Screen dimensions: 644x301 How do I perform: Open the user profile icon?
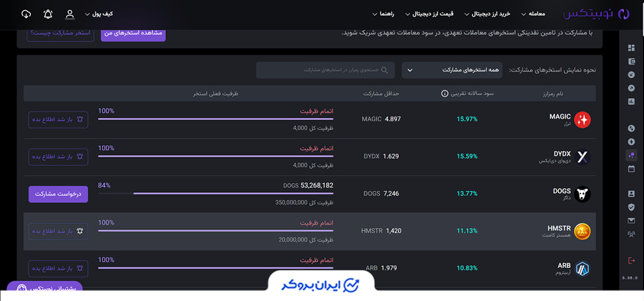click(x=69, y=14)
